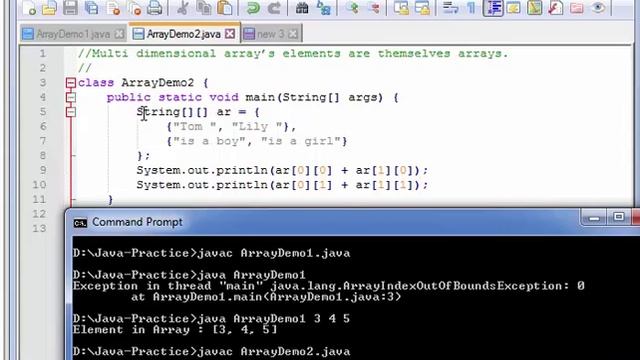Print the document with the printer icon

tap(155, 7)
